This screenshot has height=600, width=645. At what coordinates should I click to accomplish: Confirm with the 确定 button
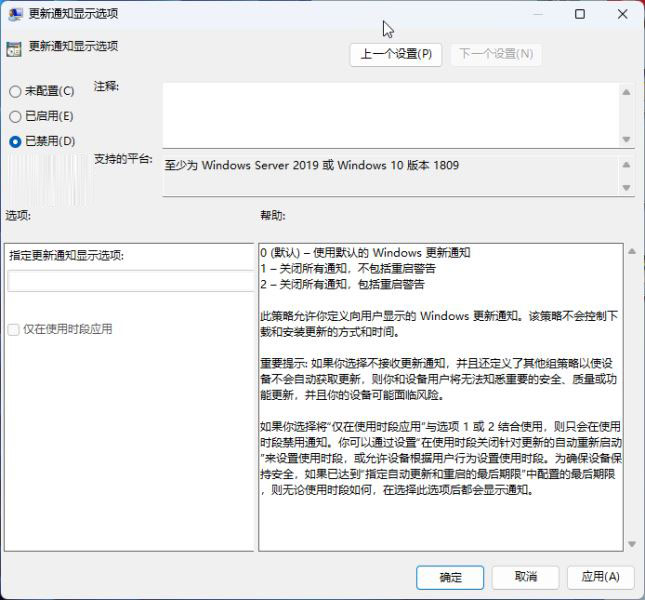(x=450, y=577)
